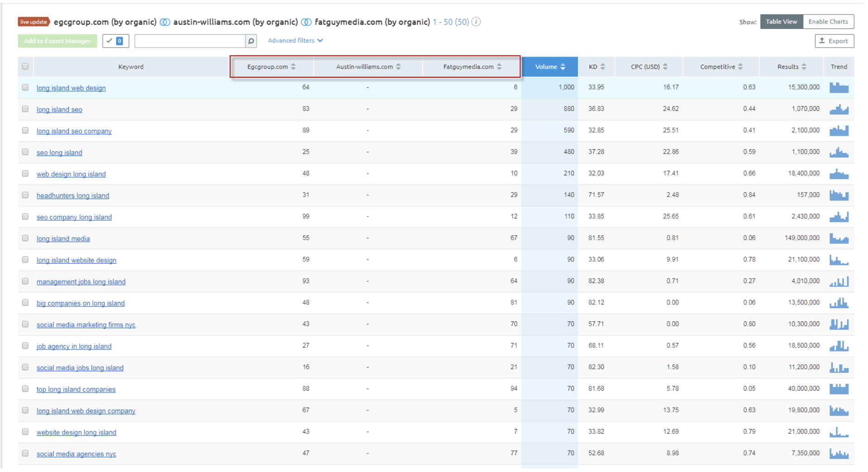Click the search magnifier icon button

251,41
